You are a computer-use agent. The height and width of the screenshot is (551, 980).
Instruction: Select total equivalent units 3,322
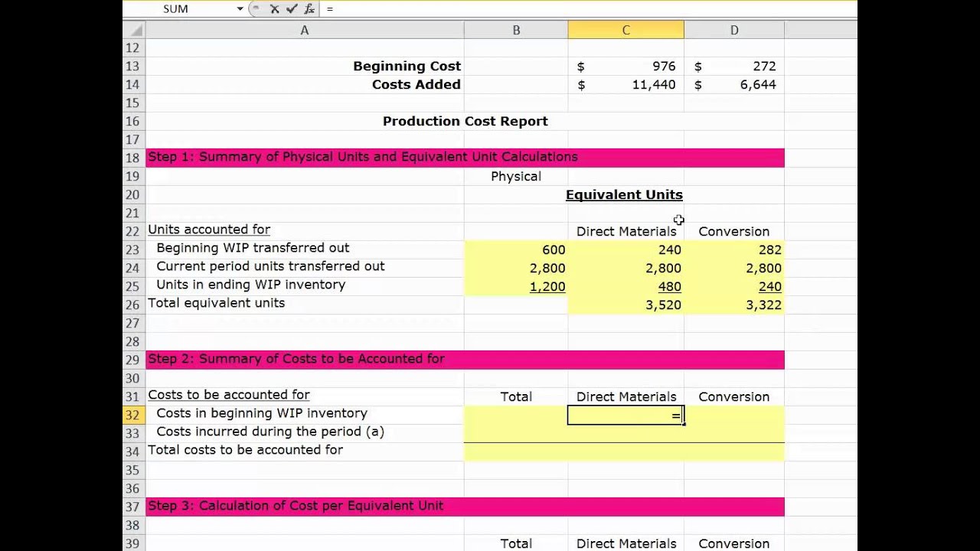click(734, 305)
